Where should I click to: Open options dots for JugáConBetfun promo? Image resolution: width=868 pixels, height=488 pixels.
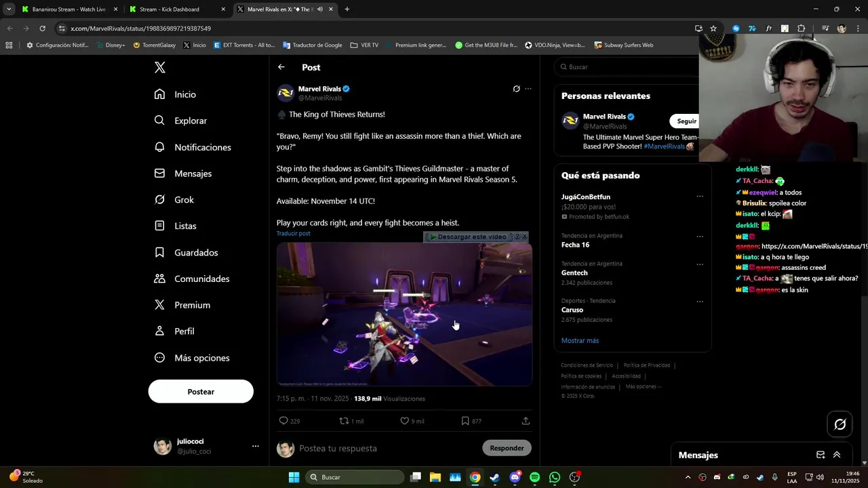coord(700,197)
